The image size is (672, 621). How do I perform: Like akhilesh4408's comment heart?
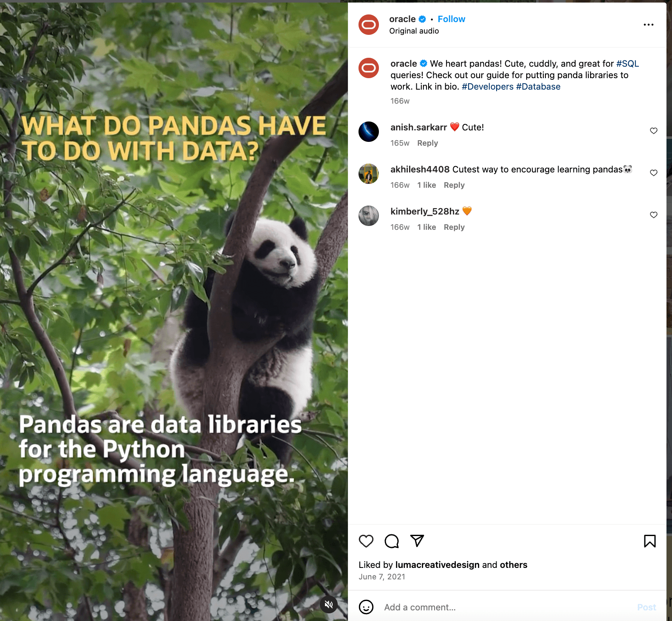click(x=654, y=173)
